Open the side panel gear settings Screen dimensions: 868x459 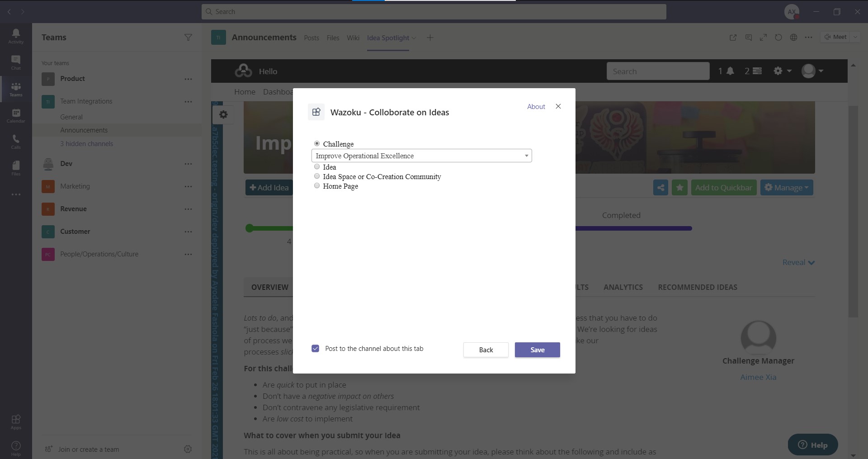[x=223, y=114]
